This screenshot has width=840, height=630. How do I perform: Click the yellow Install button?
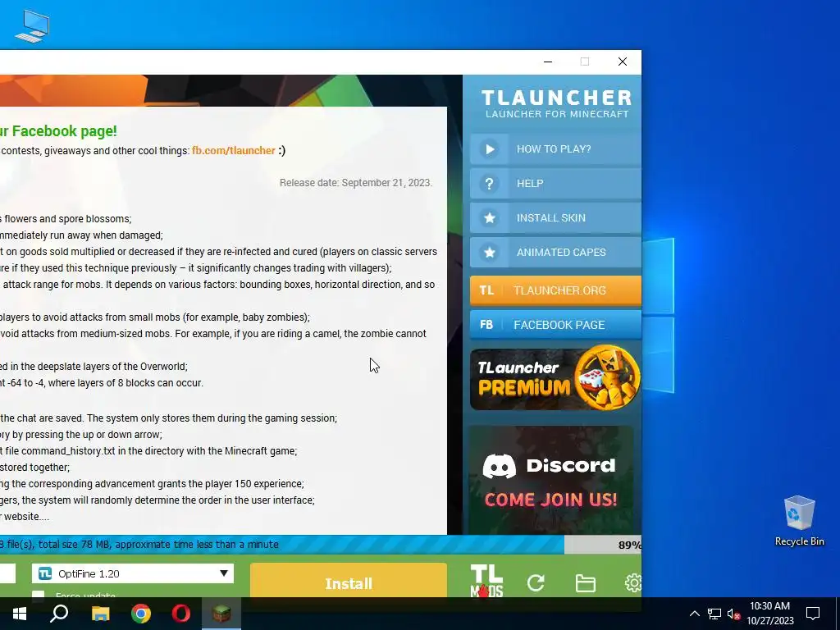(348, 581)
